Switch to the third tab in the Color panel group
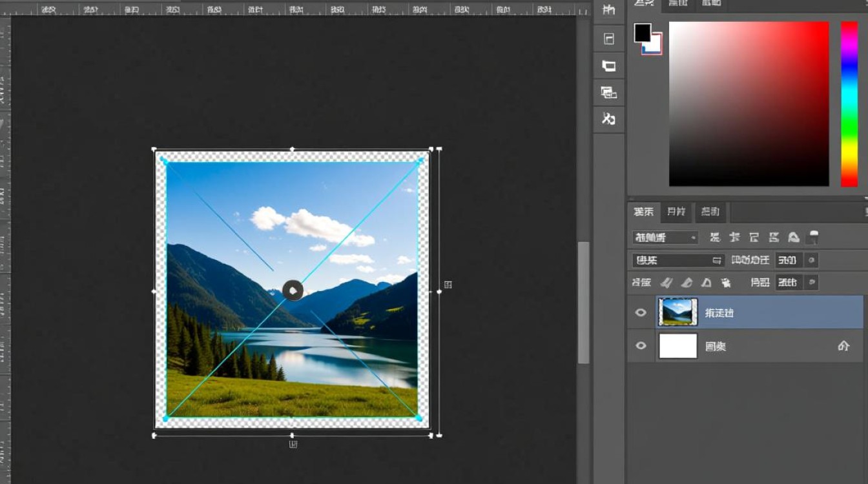 (711, 3)
